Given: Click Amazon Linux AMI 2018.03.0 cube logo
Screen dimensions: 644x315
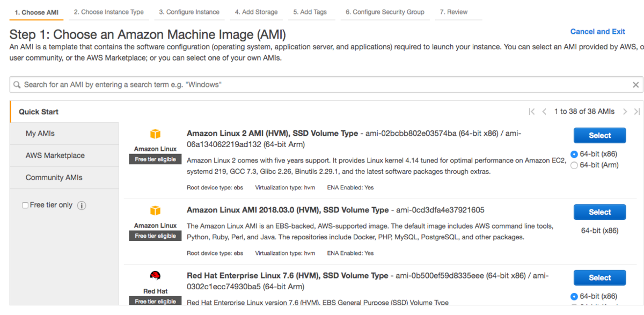Looking at the screenshot, I should (155, 210).
